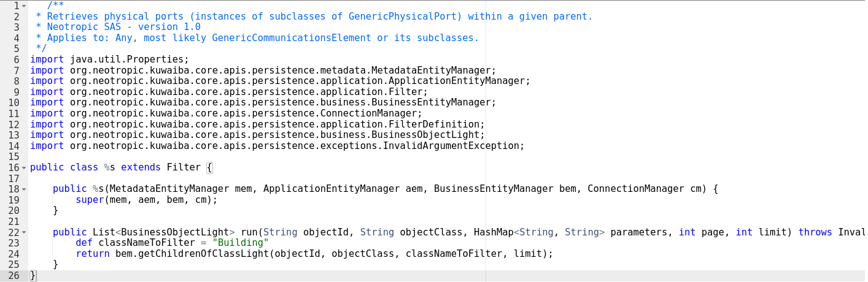868x282 pixels.
Task: Click the word Filter after extends
Action: [x=184, y=167]
